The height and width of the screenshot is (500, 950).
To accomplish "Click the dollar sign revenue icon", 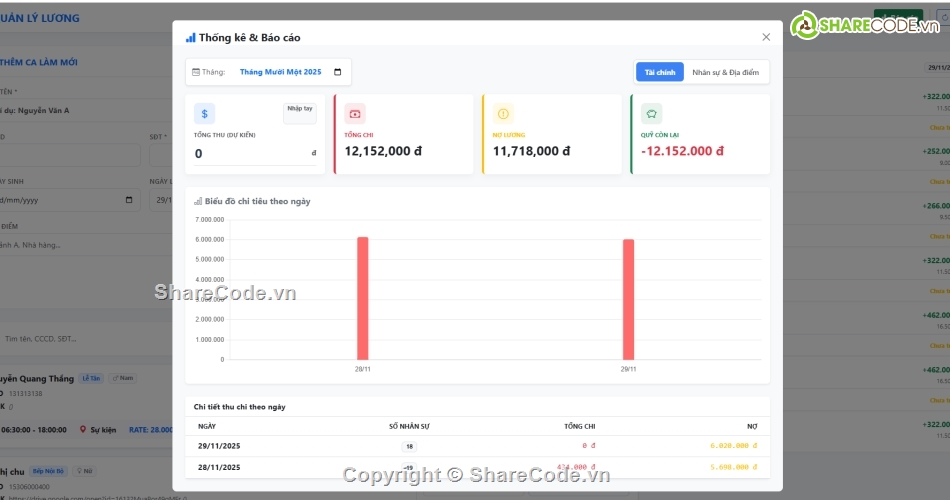I will click(204, 114).
